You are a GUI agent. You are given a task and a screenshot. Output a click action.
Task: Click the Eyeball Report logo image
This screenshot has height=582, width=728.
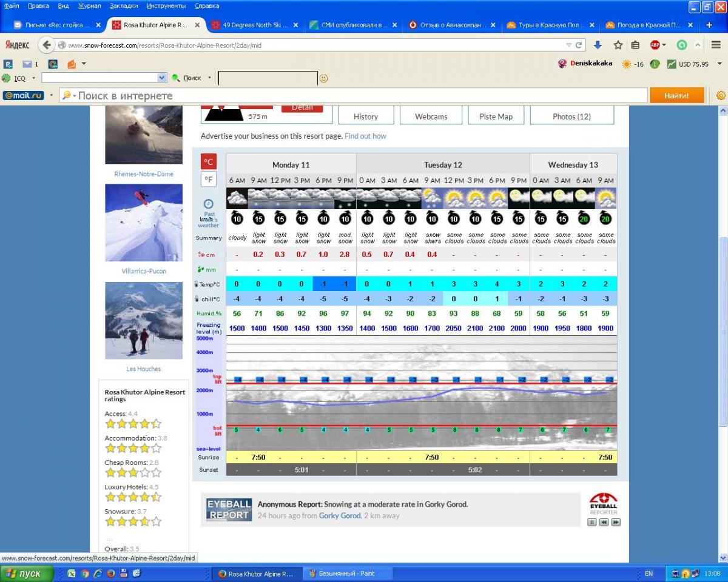coord(229,510)
